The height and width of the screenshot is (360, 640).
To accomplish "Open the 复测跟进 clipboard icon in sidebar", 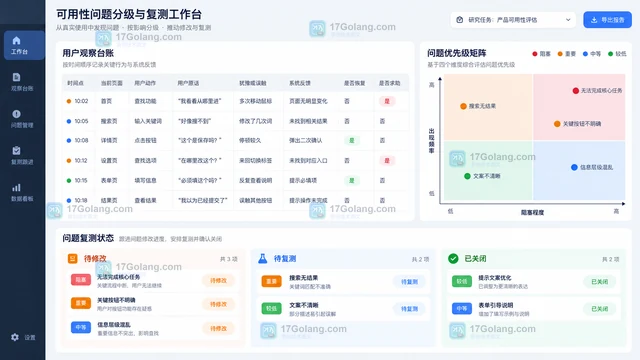I will coord(16,151).
